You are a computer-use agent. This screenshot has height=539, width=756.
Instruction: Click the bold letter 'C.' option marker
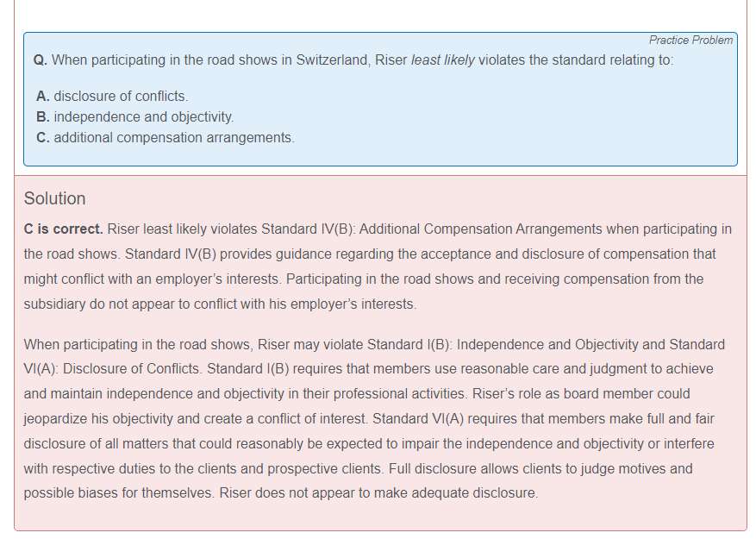pos(43,137)
